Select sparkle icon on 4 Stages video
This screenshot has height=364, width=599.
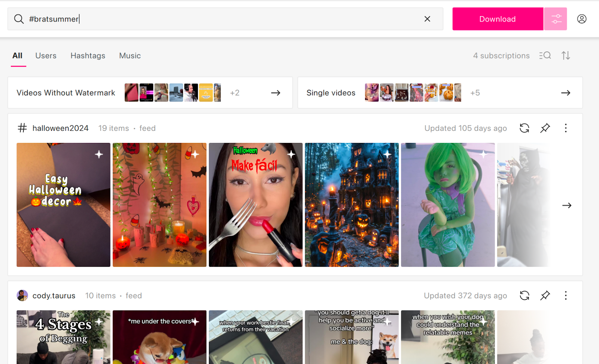99,322
